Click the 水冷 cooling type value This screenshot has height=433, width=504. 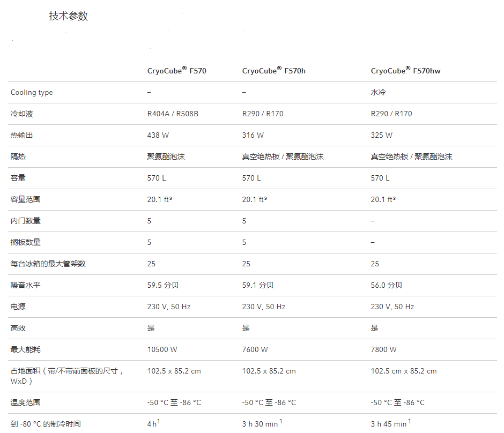pyautogui.click(x=378, y=92)
